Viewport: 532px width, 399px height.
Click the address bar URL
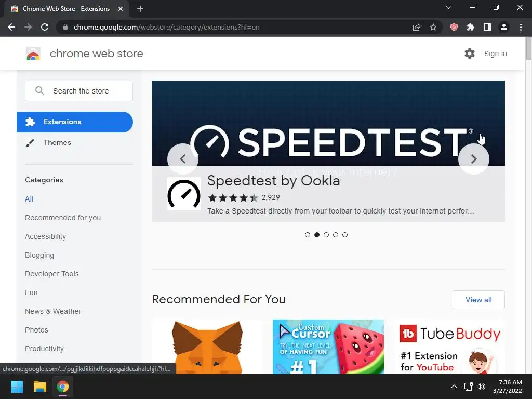click(167, 27)
